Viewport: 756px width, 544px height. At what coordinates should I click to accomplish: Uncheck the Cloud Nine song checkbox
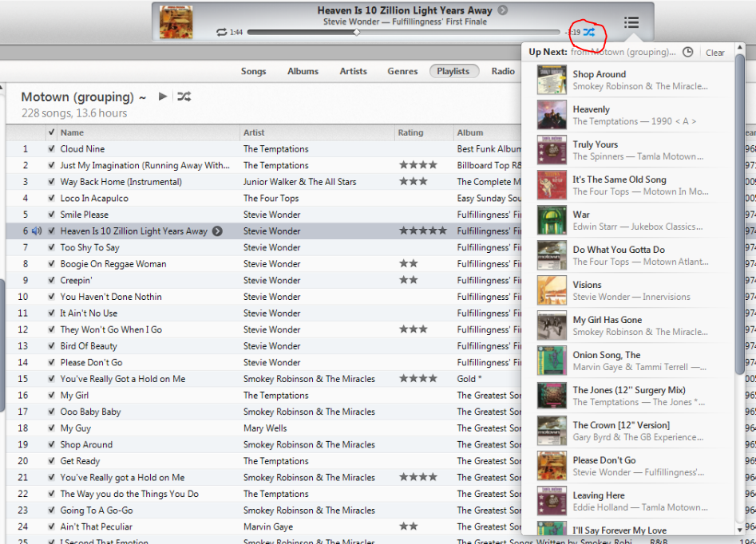point(52,149)
